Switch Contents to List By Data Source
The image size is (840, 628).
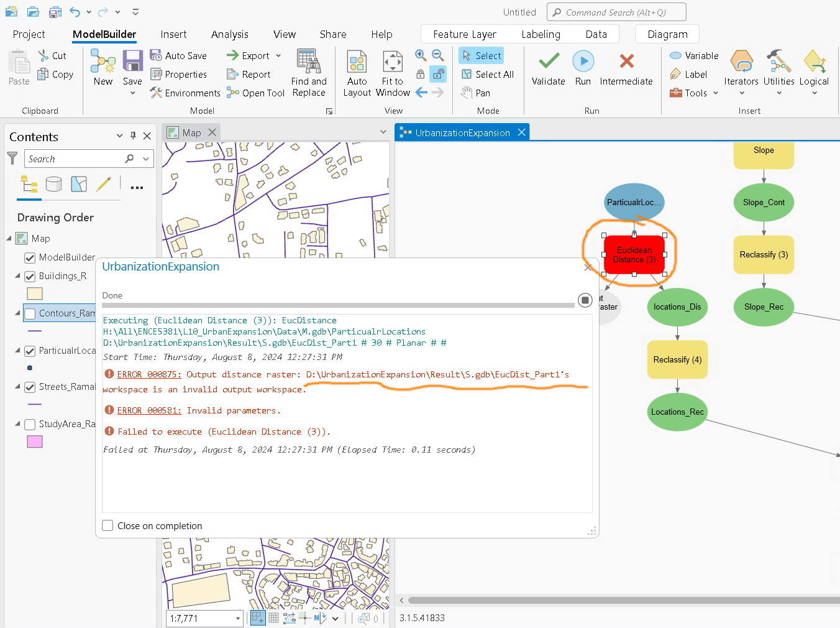[54, 184]
